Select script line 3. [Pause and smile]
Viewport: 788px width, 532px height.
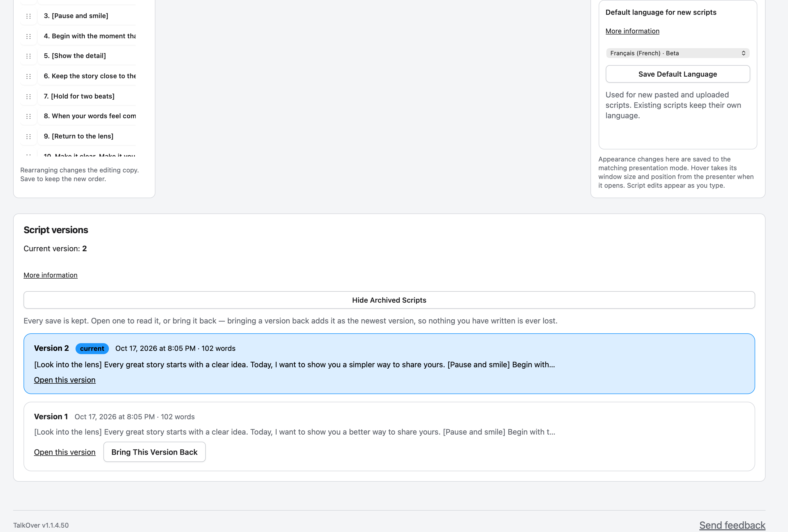click(x=87, y=16)
